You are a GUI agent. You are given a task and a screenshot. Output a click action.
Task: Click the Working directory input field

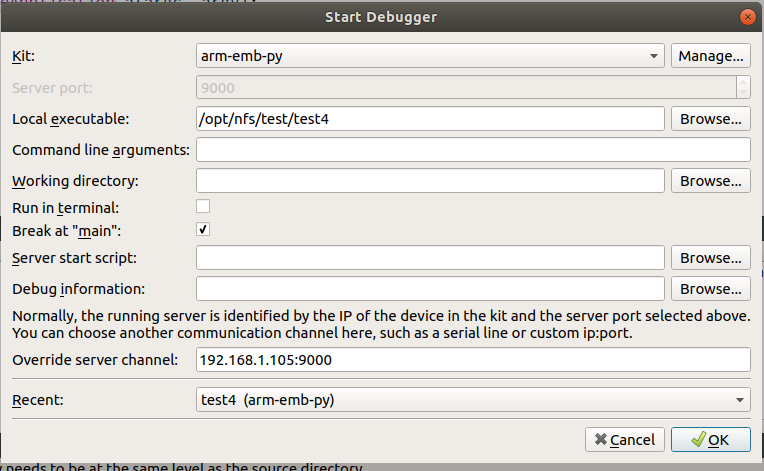[430, 181]
